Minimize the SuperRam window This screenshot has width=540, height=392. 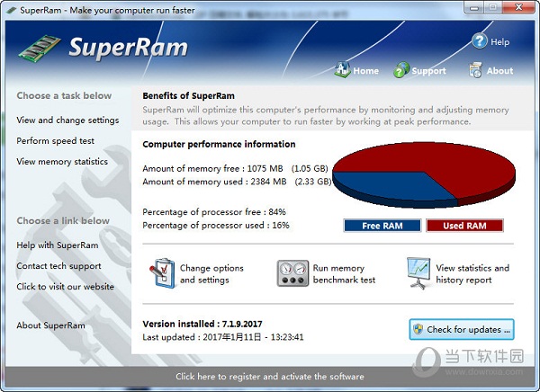(x=474, y=7)
